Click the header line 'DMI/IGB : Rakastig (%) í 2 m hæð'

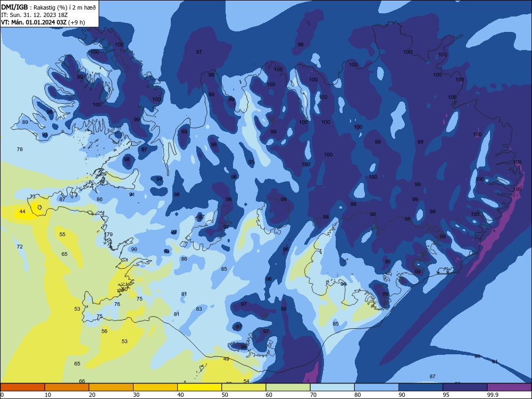tap(48, 7)
